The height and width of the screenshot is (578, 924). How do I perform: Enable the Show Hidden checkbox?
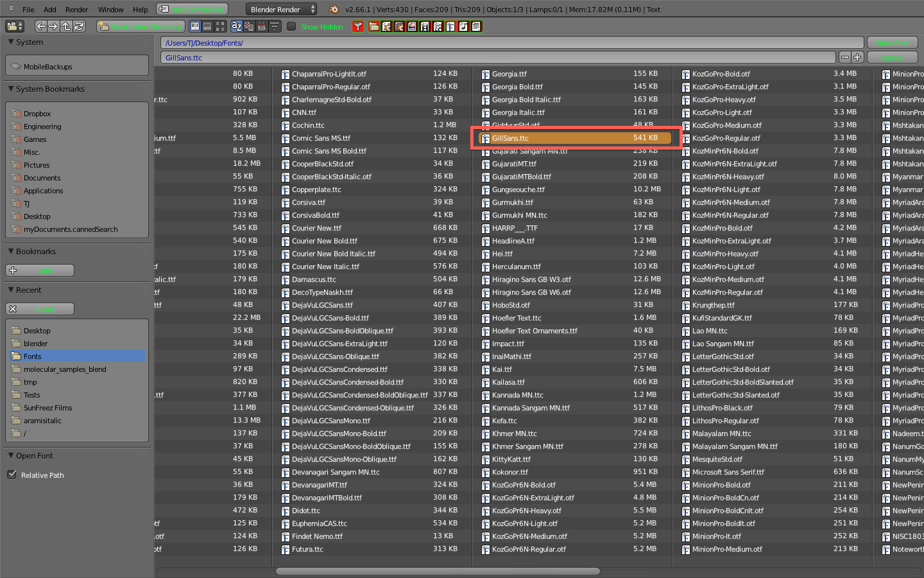click(x=291, y=26)
